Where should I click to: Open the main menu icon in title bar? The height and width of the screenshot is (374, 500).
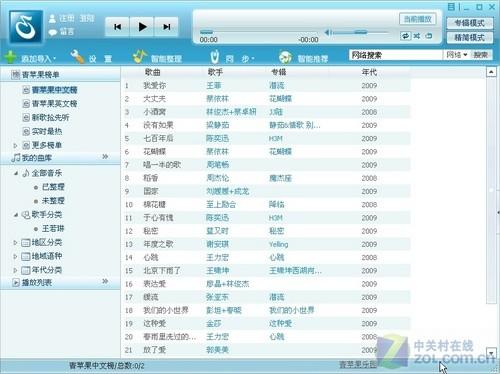click(451, 7)
